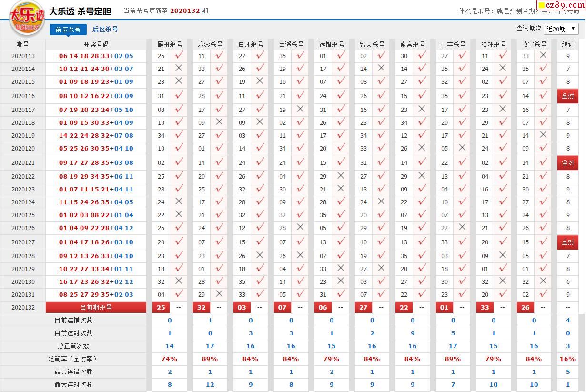Viewport: 586px width, 392px height.
Task: Click the 16% full-hit rate in 统计 column
Action: point(568,359)
